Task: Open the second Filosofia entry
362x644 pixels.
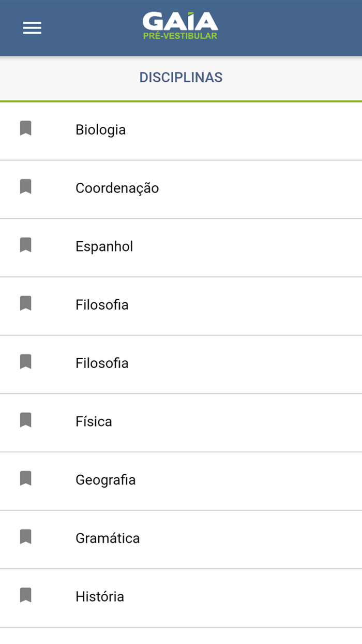Action: (x=102, y=363)
